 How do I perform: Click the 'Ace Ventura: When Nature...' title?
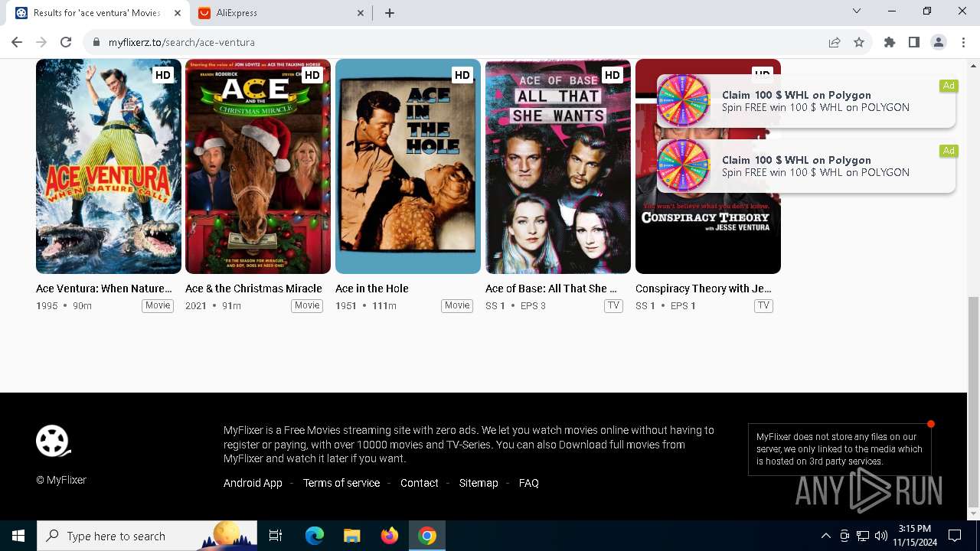click(104, 289)
